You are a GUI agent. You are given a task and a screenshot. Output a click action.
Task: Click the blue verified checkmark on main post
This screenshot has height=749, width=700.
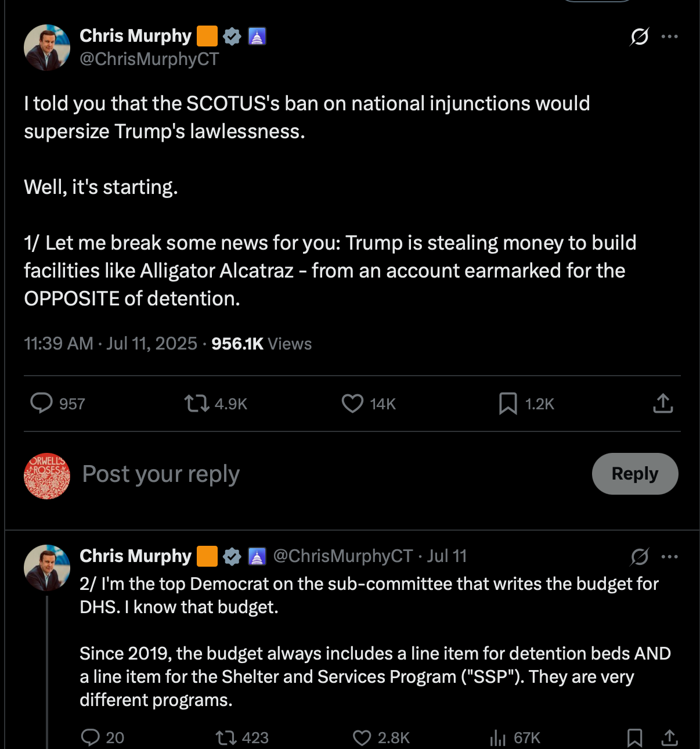pyautogui.click(x=232, y=36)
